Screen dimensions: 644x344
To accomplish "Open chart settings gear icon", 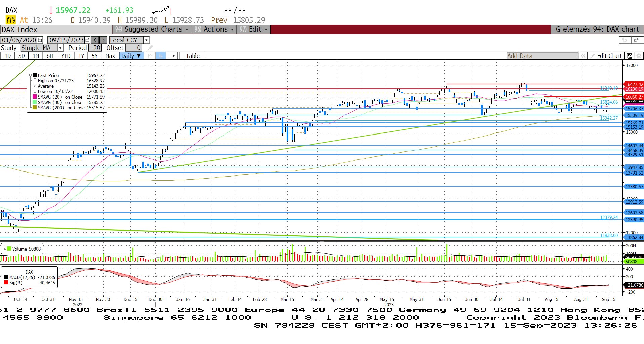I will [x=639, y=56].
